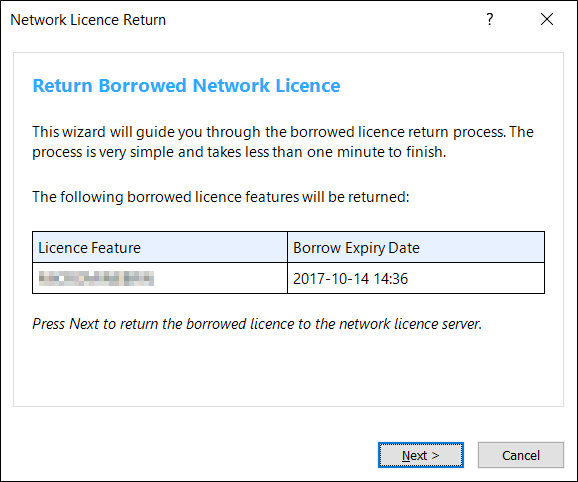Click the italic Press Next instruction line
Viewport: 578px width, 482px height.
coord(257,324)
